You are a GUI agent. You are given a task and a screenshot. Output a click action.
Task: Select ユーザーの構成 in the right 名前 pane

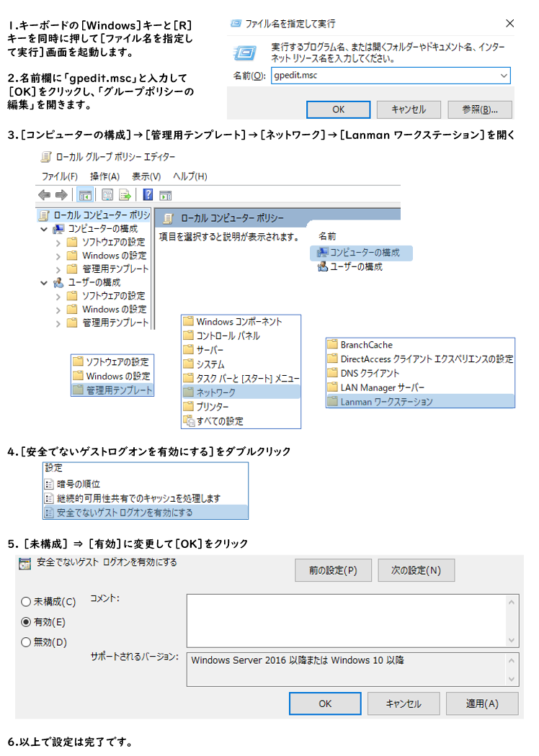pos(351,266)
